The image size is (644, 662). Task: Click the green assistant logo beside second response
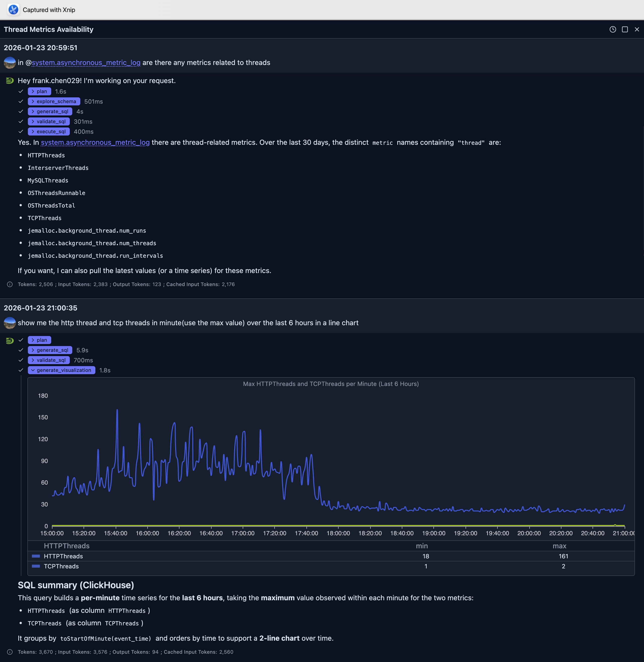coord(10,340)
